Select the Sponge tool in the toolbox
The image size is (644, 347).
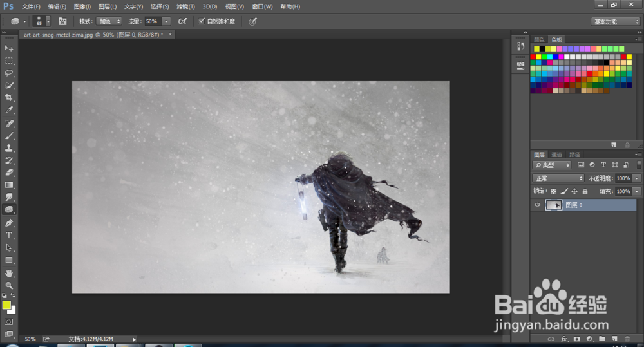(8, 210)
